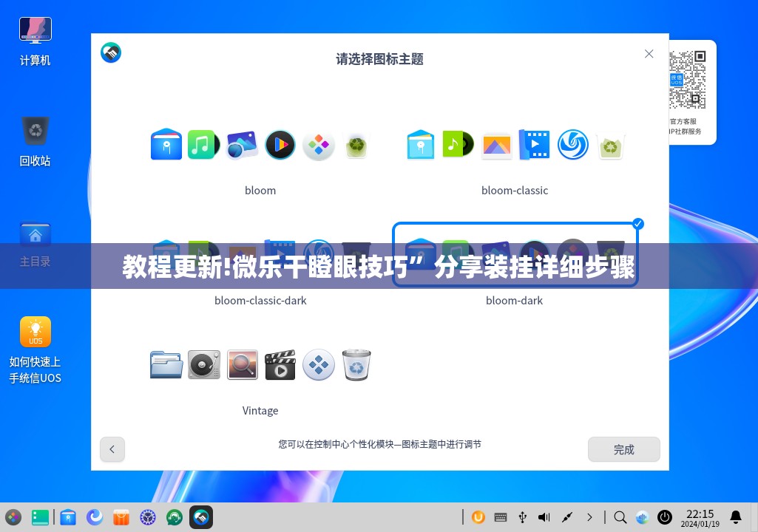The height and width of the screenshot is (532, 758).
Task: Close the icon theme dialog
Action: tap(649, 54)
